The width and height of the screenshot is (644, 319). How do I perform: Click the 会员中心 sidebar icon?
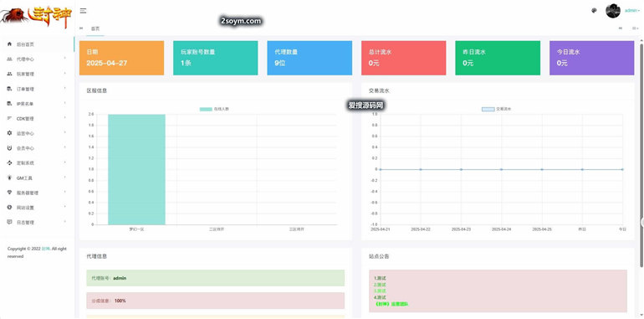pyautogui.click(x=9, y=148)
